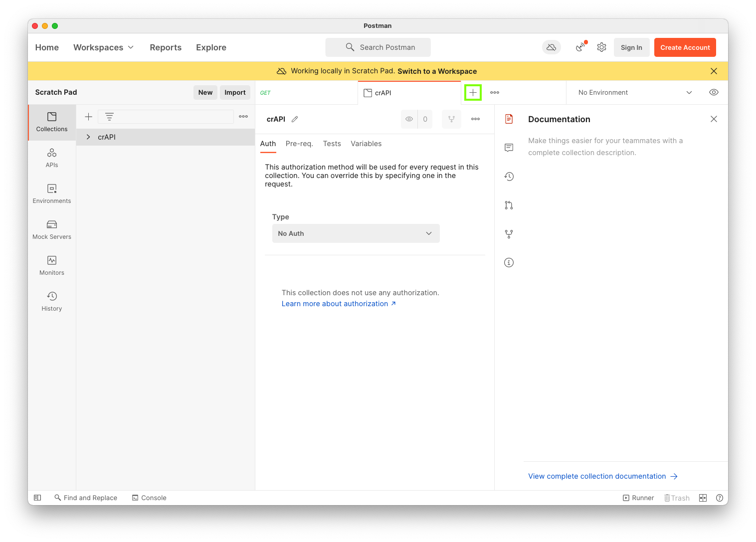Image resolution: width=756 pixels, height=542 pixels.
Task: Click the Import button
Action: [x=235, y=92]
